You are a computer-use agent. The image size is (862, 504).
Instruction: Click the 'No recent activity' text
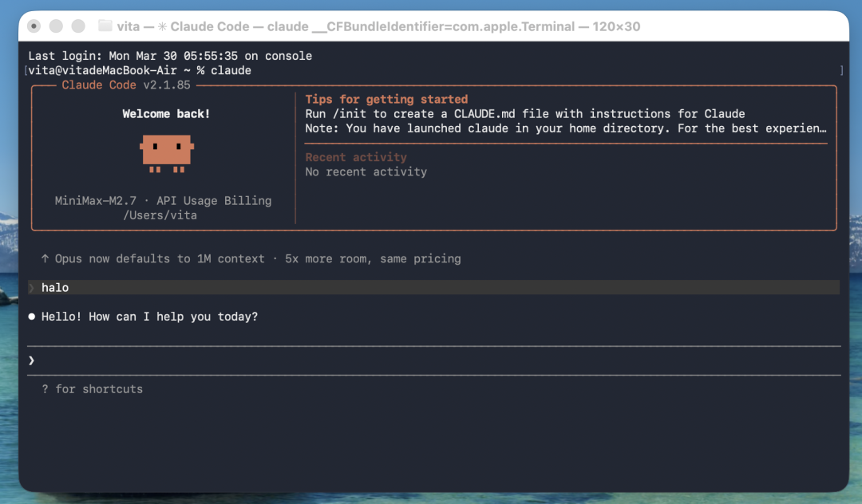point(366,171)
